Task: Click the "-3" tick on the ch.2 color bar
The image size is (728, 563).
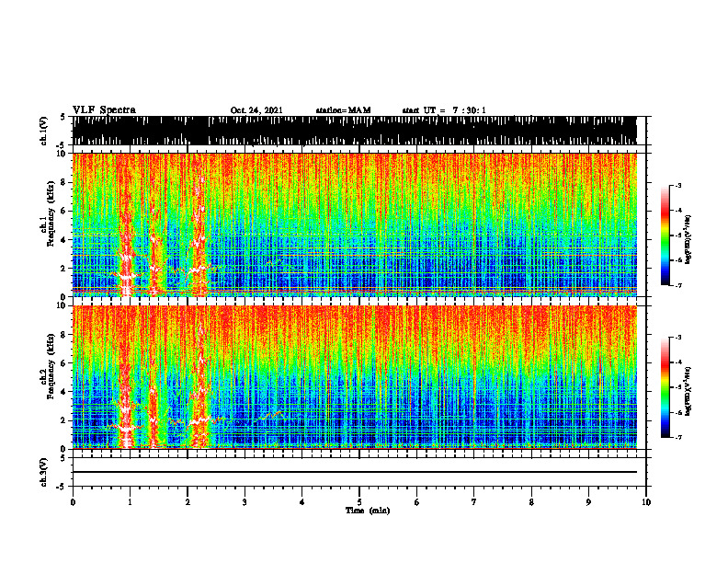Action: 678,338
